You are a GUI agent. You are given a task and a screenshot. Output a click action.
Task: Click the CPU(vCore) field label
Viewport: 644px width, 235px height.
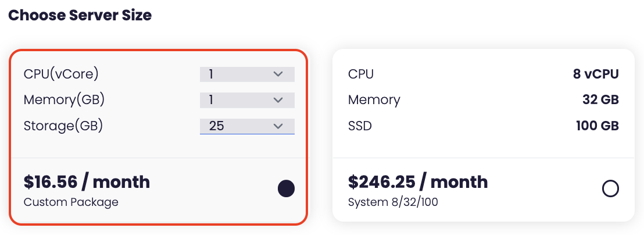(61, 74)
